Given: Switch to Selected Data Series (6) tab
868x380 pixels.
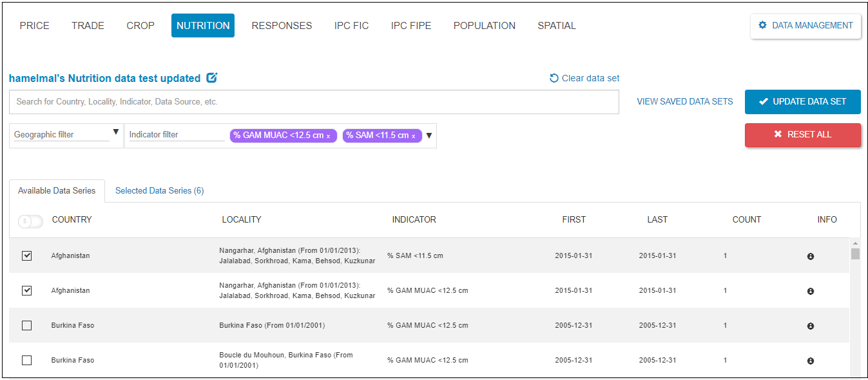Looking at the screenshot, I should click(x=159, y=190).
